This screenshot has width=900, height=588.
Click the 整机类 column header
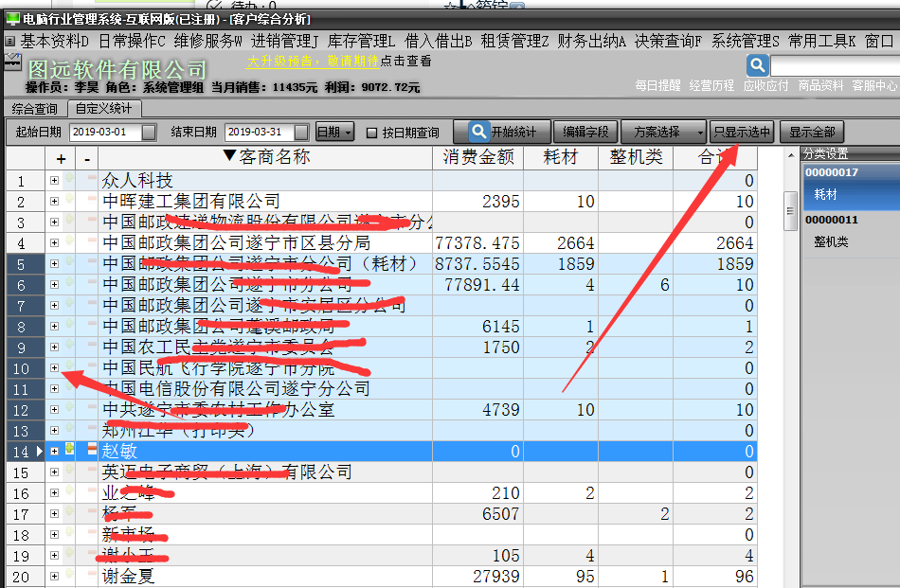coord(636,158)
